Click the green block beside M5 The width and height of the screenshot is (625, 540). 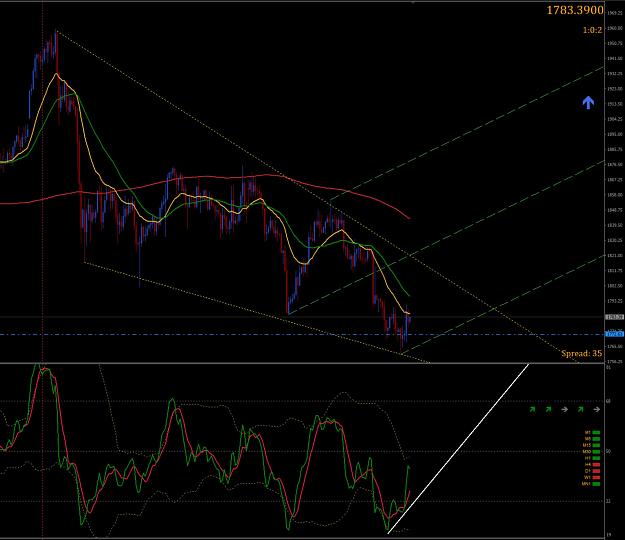coord(596,439)
